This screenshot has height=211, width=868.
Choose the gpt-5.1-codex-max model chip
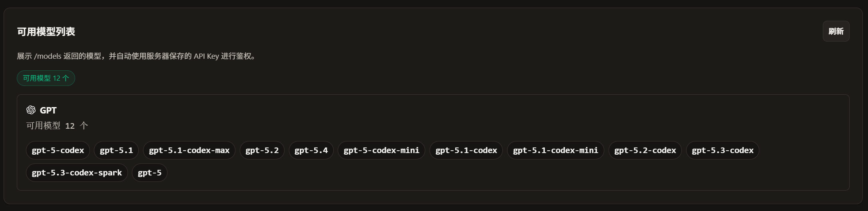[x=189, y=151]
